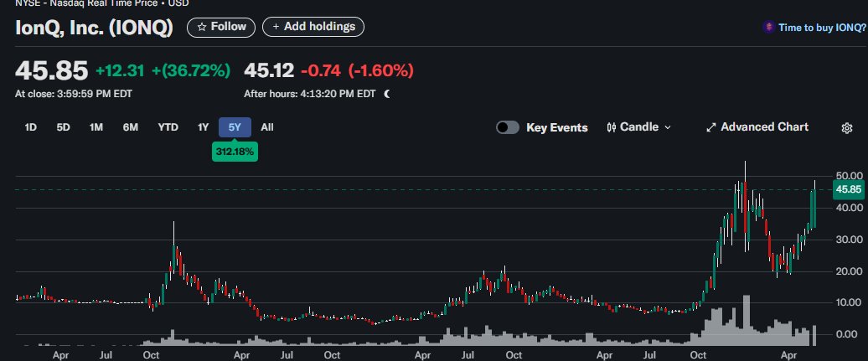Image resolution: width=868 pixels, height=361 pixels.
Task: Toggle the Key Events switch
Action: (x=508, y=127)
